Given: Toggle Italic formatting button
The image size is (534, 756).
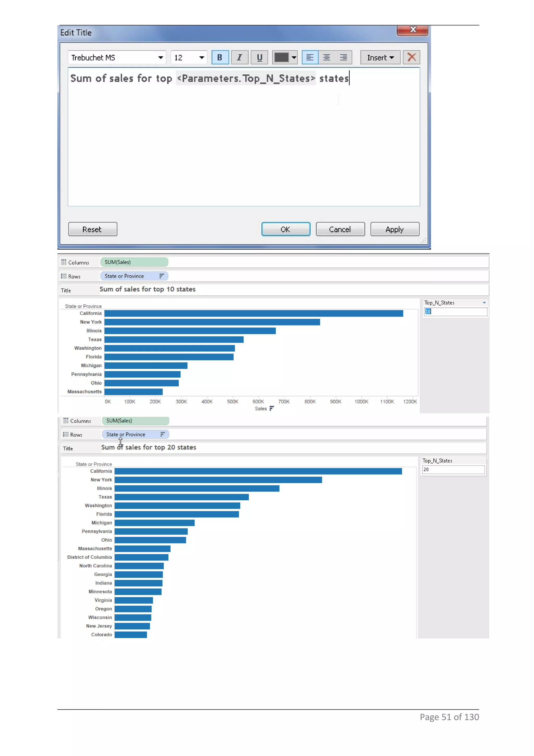Looking at the screenshot, I should 240,58.
